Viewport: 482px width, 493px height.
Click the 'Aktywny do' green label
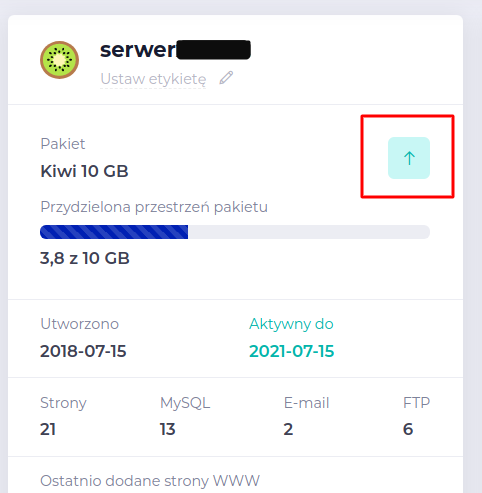[291, 324]
